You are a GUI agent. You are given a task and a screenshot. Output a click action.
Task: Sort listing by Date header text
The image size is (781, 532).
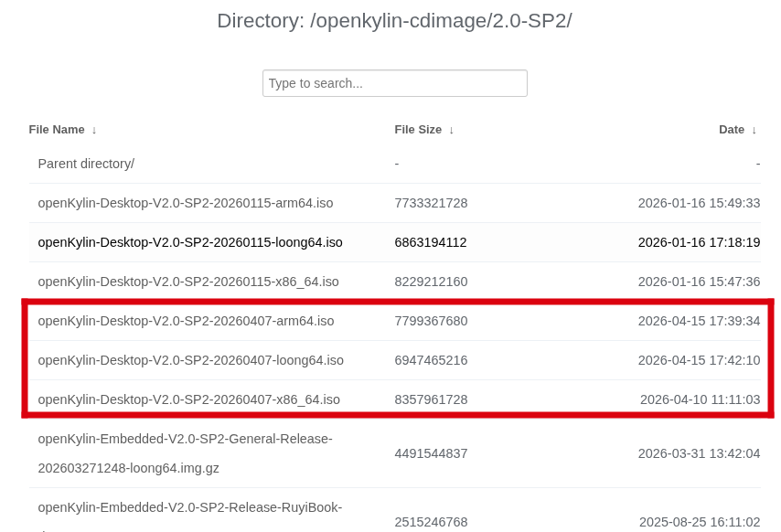[x=732, y=130]
